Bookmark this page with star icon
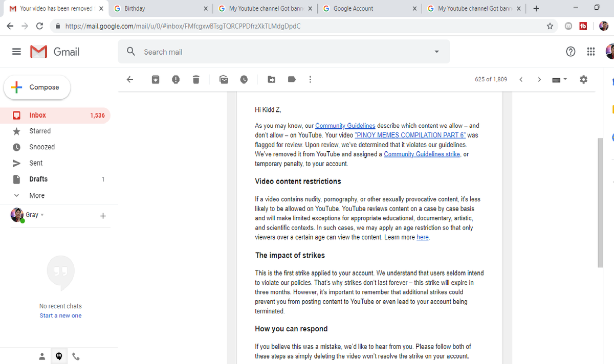614x364 pixels. (x=550, y=26)
